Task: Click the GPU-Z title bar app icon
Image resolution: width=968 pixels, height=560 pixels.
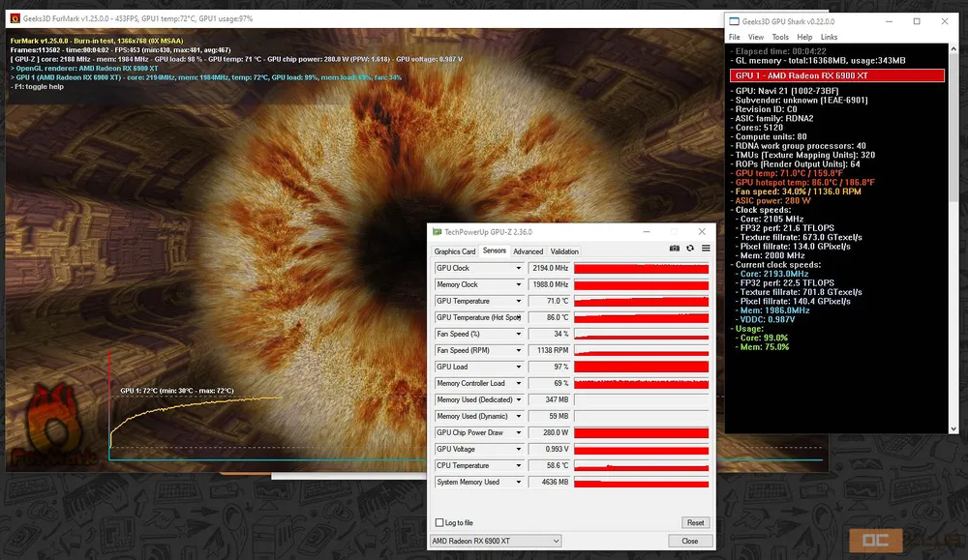Action: click(x=437, y=232)
